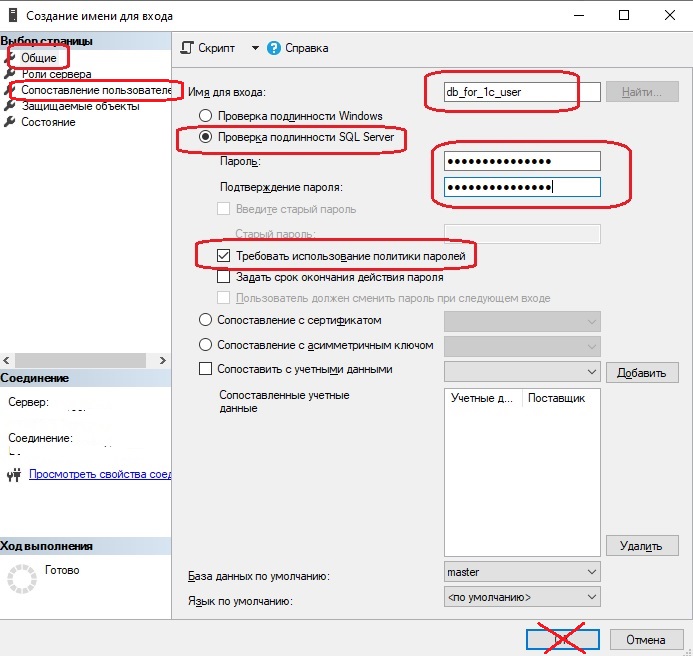
Task: Uncheck Требовать использование политики паролей
Action: pyautogui.click(x=223, y=256)
